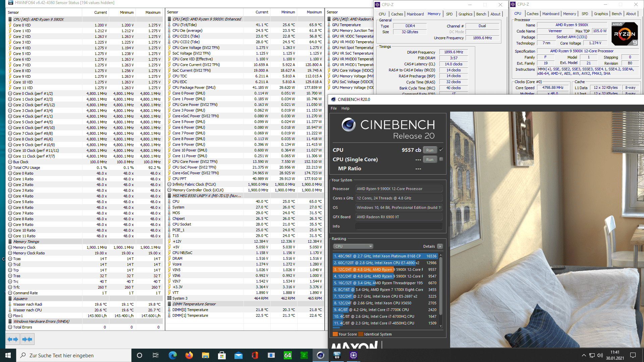Click clock icon beside Bus Clock row
The image size is (644, 362).
pos(10,162)
